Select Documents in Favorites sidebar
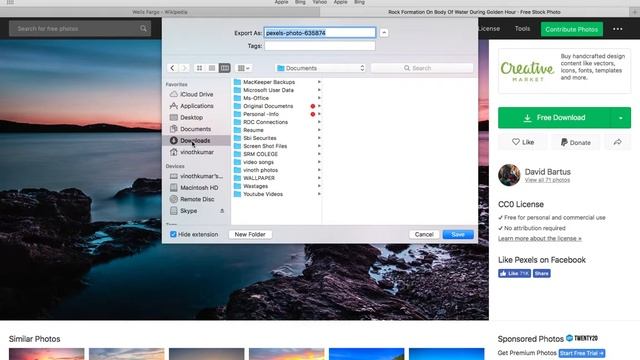The height and width of the screenshot is (360, 640). tap(196, 129)
